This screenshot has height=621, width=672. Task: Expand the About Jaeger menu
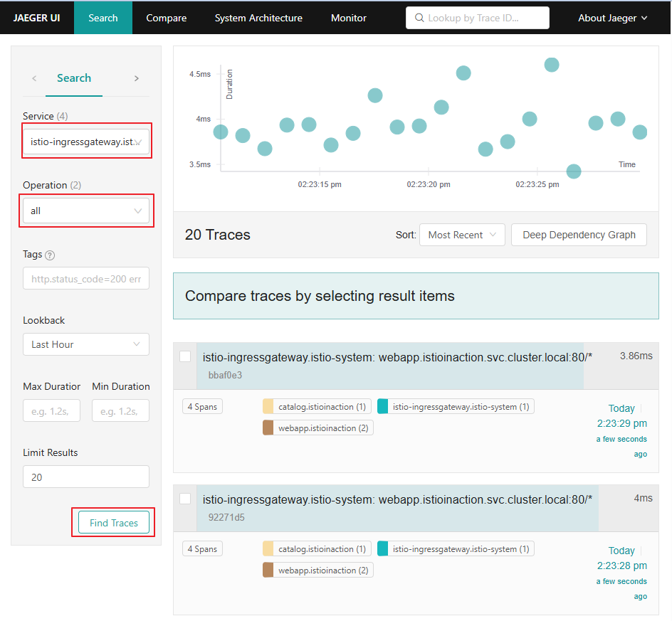coord(612,18)
